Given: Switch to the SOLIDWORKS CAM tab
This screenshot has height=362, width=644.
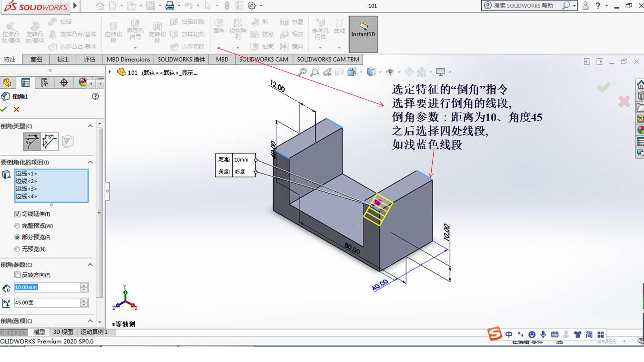Looking at the screenshot, I should pyautogui.click(x=263, y=59).
